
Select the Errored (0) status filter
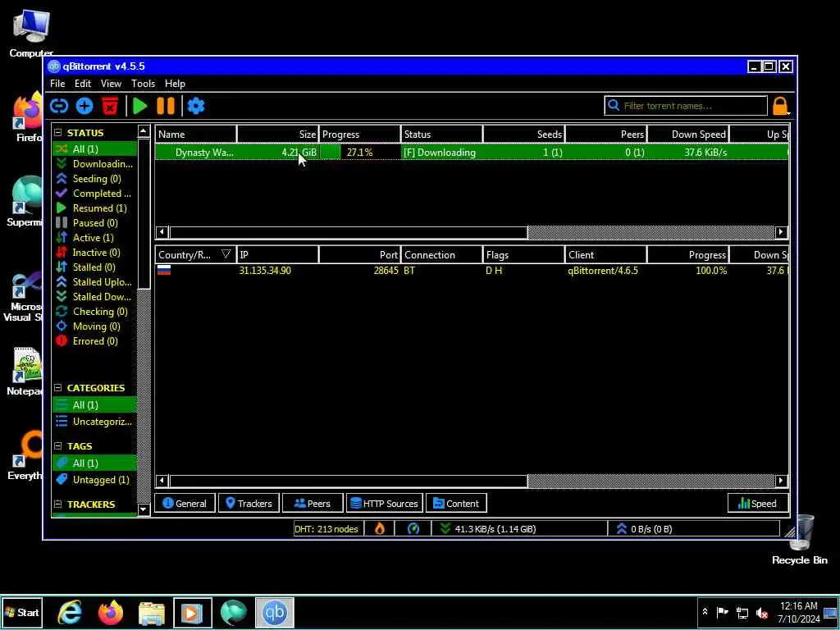[94, 340]
